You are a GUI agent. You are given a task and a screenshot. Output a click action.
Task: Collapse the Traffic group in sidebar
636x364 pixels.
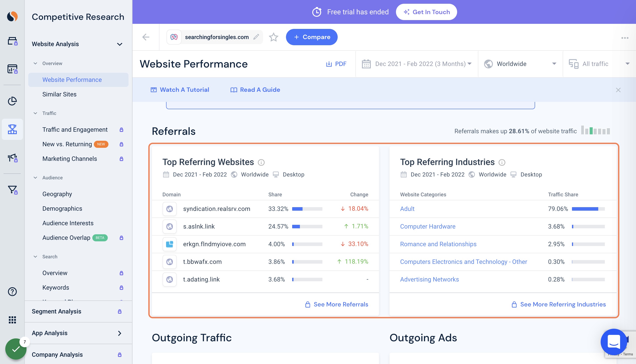35,113
